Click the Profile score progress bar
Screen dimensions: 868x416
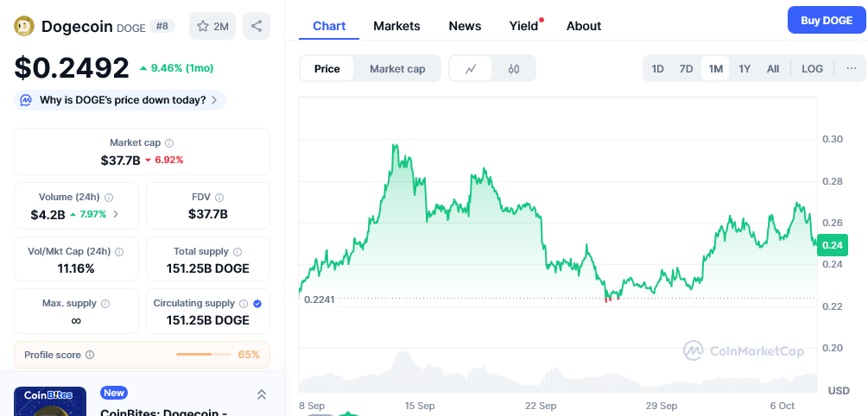click(x=206, y=355)
